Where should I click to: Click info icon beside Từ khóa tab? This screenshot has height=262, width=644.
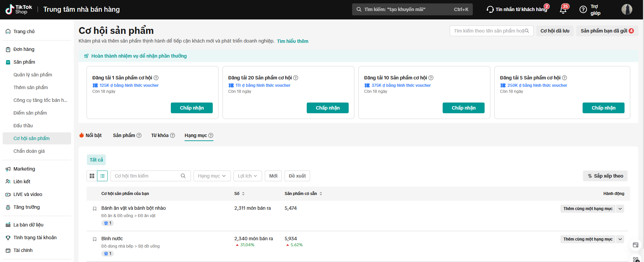172,135
